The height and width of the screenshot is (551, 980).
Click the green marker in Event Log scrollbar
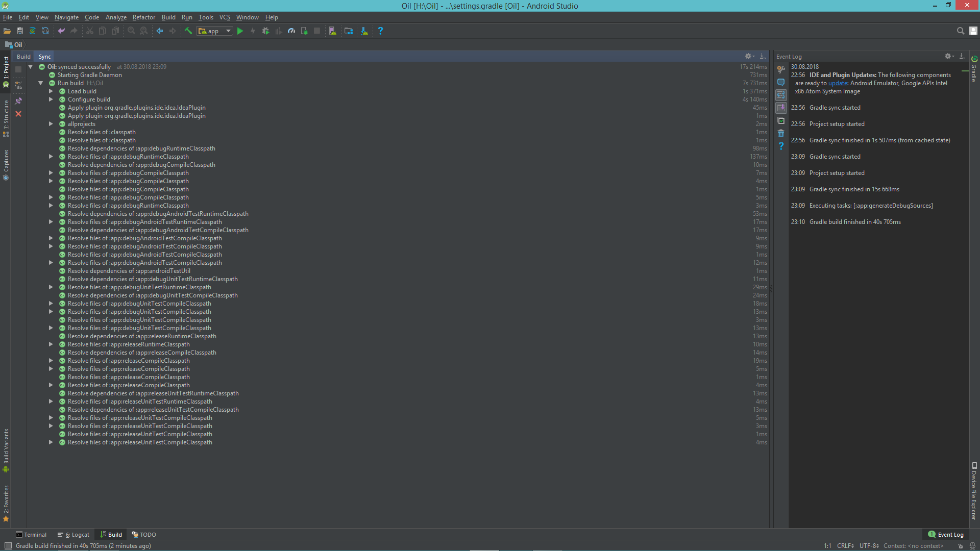[x=965, y=71]
